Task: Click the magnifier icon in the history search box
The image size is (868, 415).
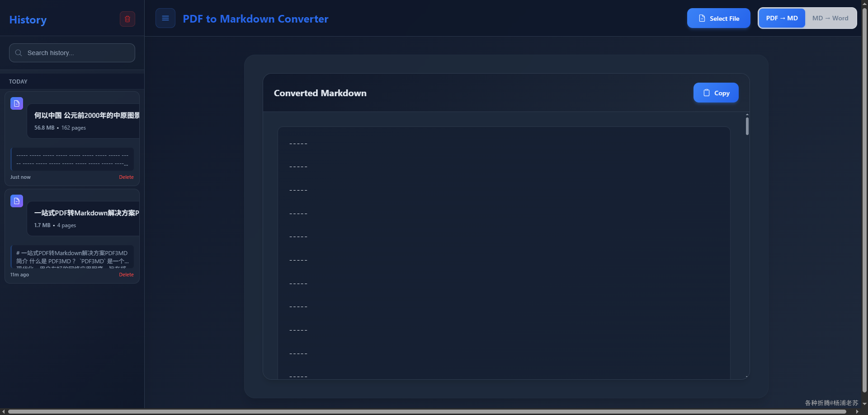Action: pos(19,53)
